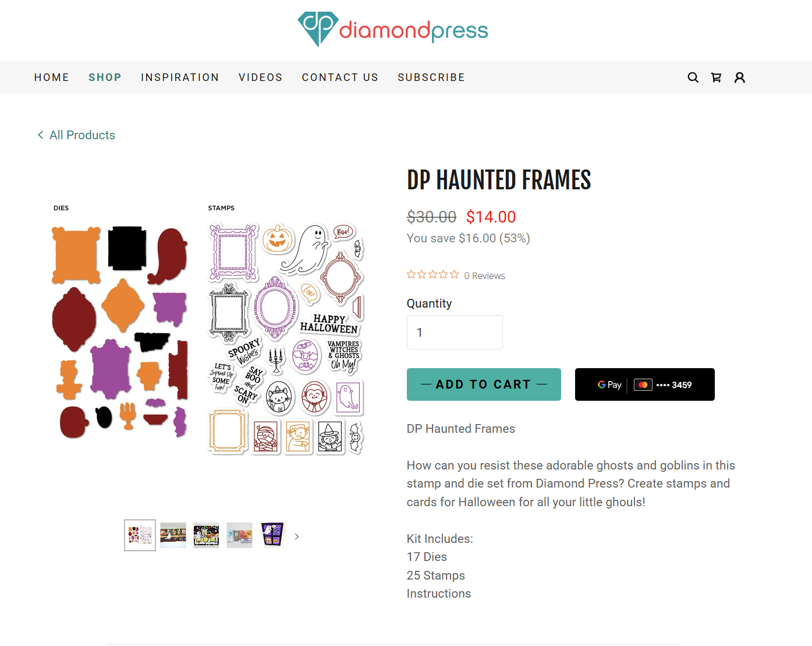The width and height of the screenshot is (812, 646).
Task: Open the search icon
Action: [x=693, y=77]
